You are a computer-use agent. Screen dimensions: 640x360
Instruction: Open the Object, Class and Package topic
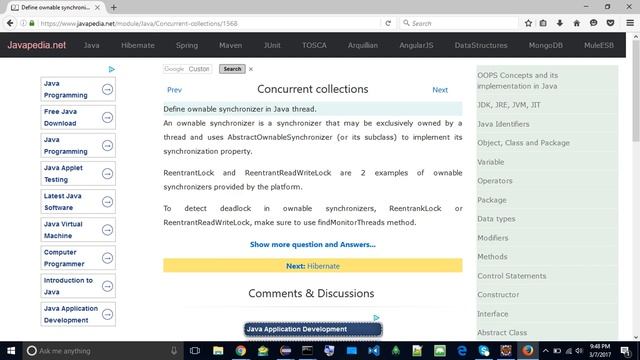523,143
